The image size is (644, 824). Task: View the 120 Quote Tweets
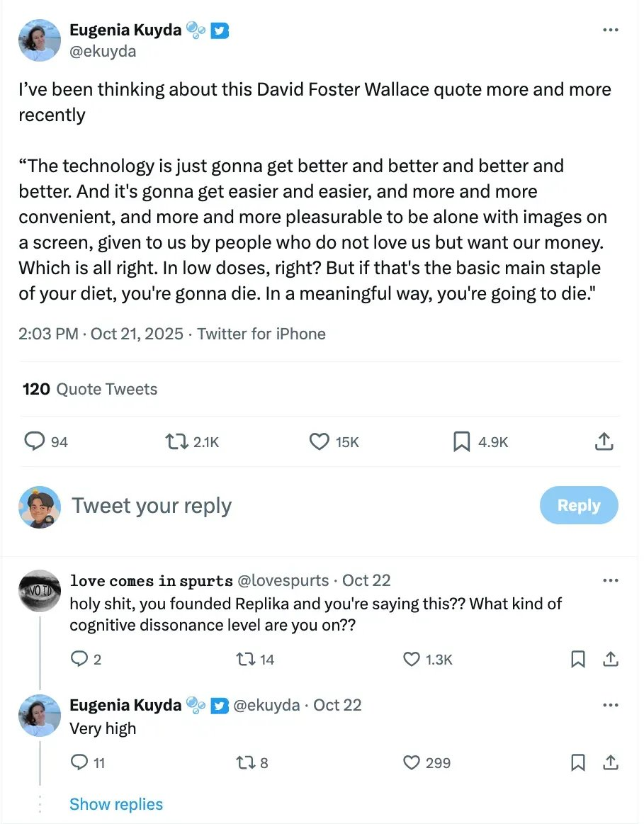[x=90, y=389]
